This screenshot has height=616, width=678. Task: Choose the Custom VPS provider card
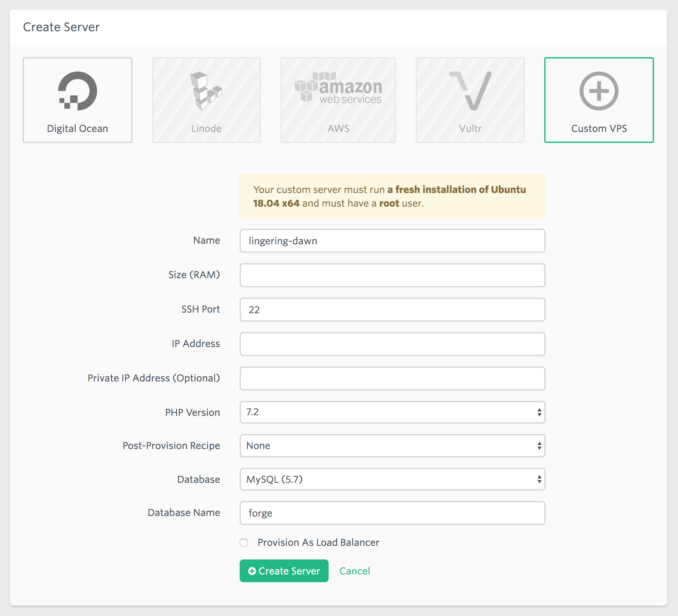(x=599, y=100)
